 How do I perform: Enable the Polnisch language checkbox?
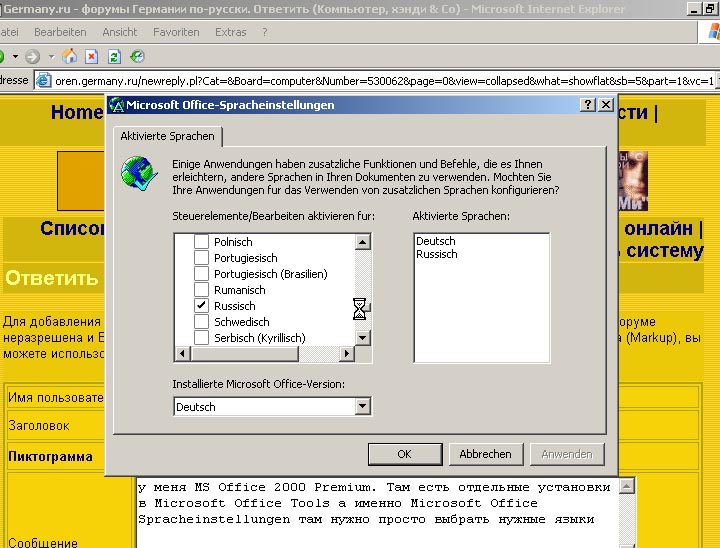click(202, 242)
